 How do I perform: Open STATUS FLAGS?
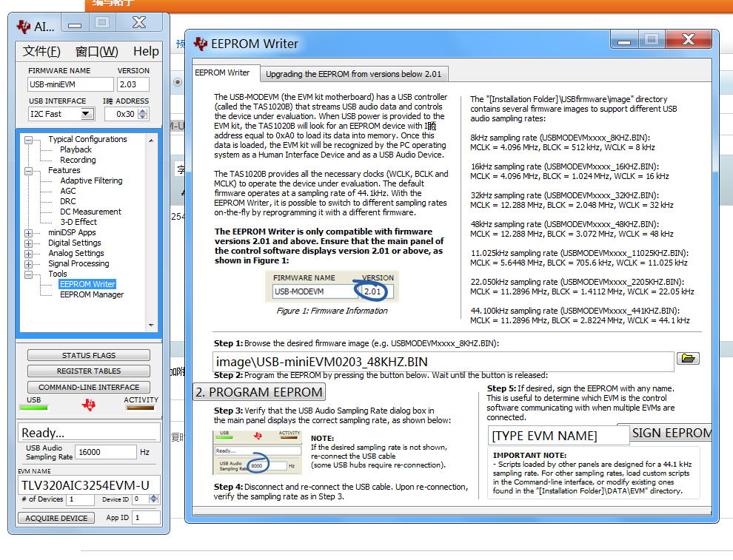coord(89,355)
